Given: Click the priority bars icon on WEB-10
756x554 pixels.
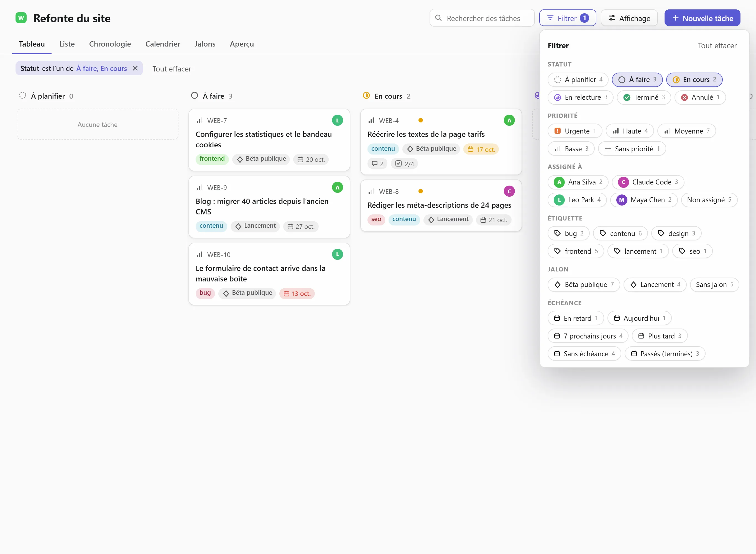Looking at the screenshot, I should click(x=200, y=255).
